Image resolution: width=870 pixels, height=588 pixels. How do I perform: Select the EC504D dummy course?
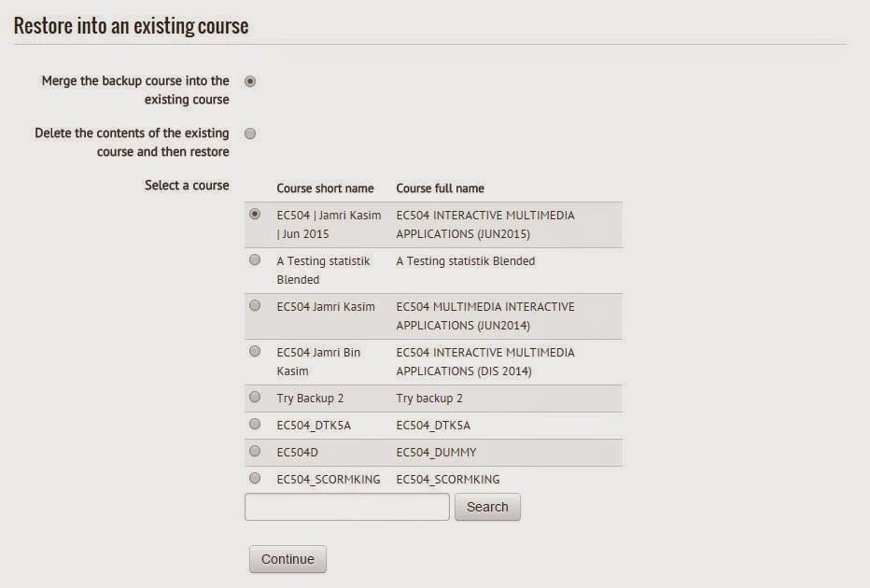coord(255,451)
